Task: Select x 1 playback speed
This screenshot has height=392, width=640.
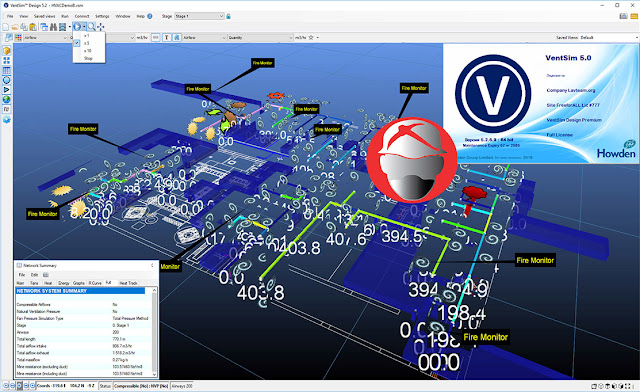Action: tap(89, 36)
